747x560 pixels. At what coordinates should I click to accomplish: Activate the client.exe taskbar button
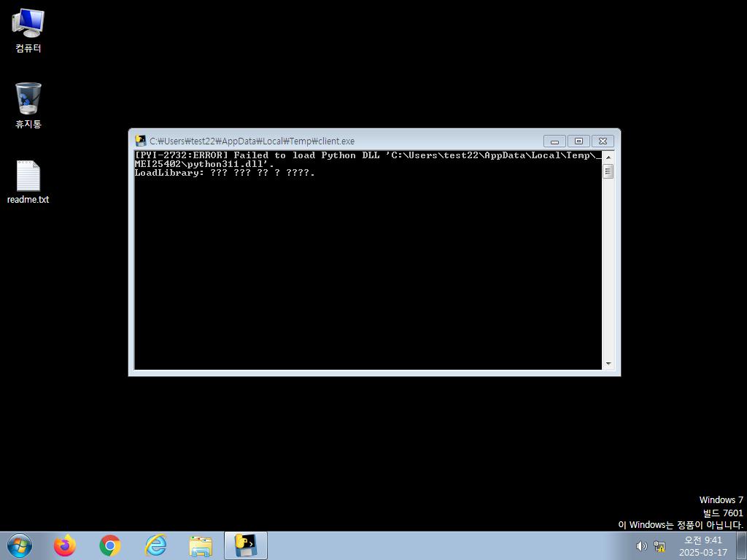pos(246,545)
